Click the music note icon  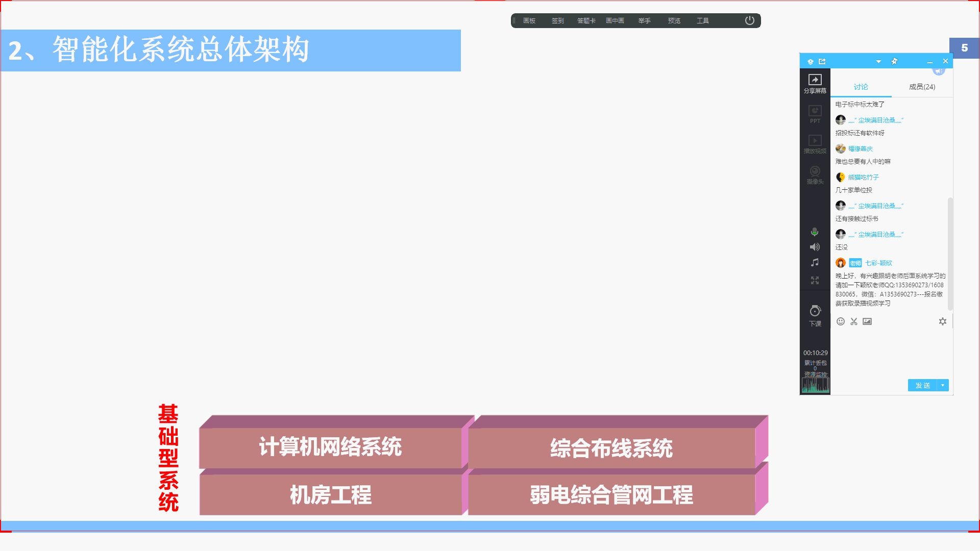815,262
